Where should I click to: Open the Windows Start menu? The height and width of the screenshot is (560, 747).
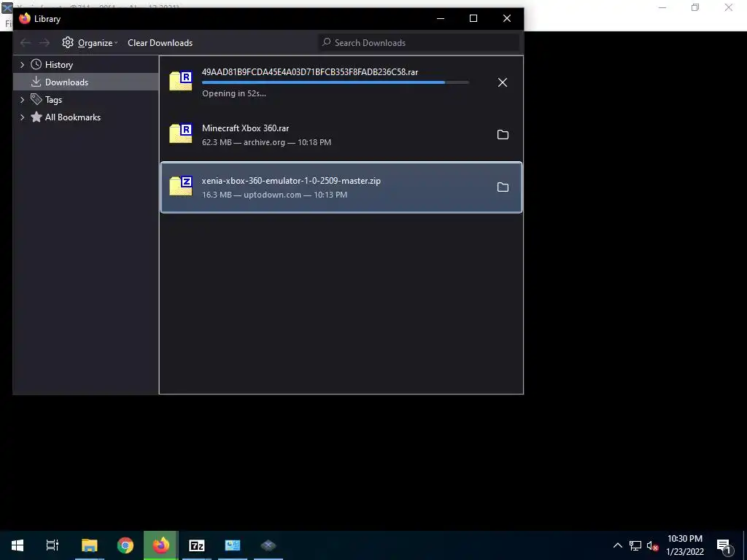(x=18, y=545)
